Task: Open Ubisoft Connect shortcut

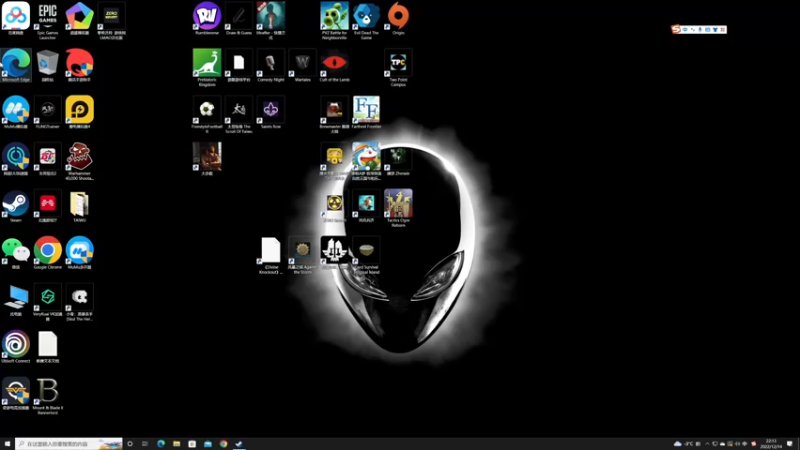Action: (16, 347)
